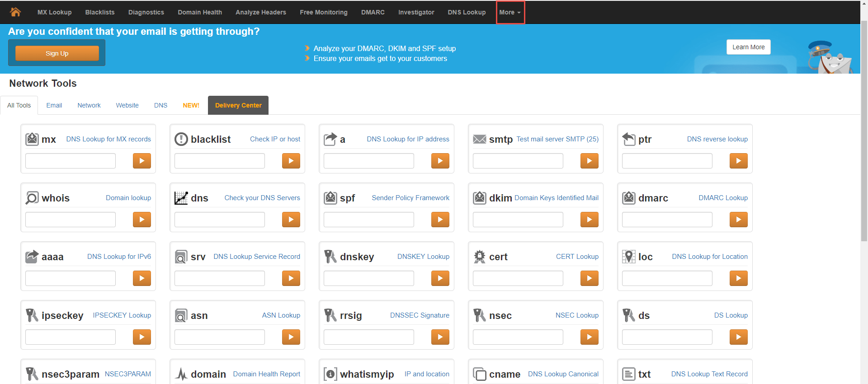Screen dimensions: 868x384
Task: Switch to the Email tab
Action: (54, 105)
